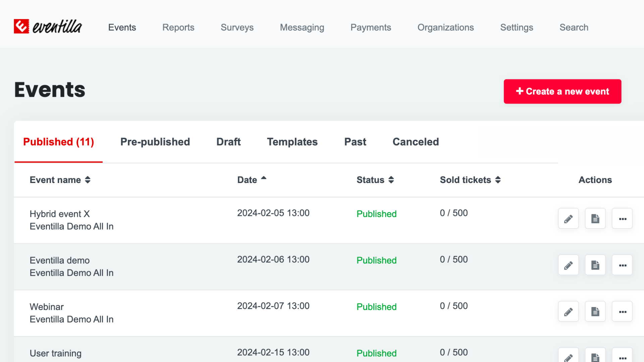Viewport: 644px width, 362px height.
Task: Click the Create a new event button
Action: tap(562, 91)
